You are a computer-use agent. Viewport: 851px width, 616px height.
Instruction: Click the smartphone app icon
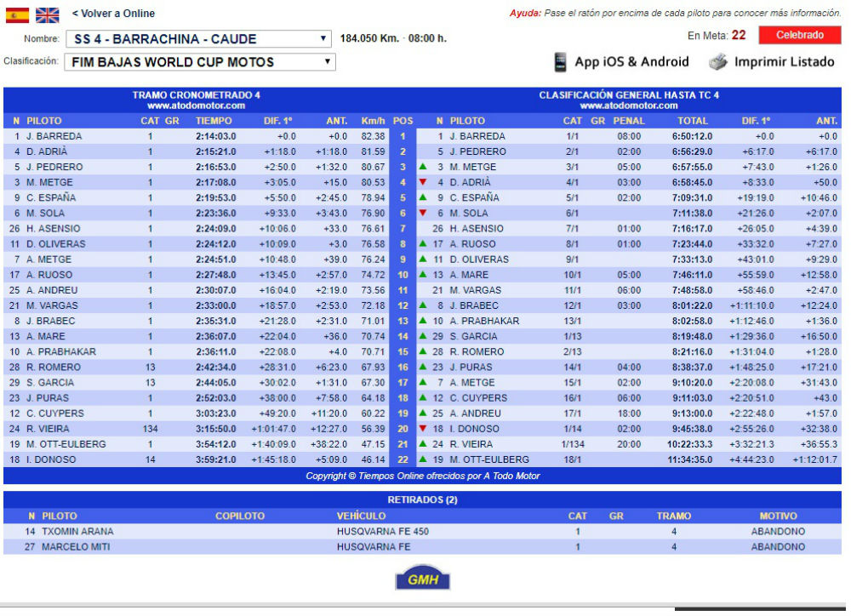[x=561, y=62]
